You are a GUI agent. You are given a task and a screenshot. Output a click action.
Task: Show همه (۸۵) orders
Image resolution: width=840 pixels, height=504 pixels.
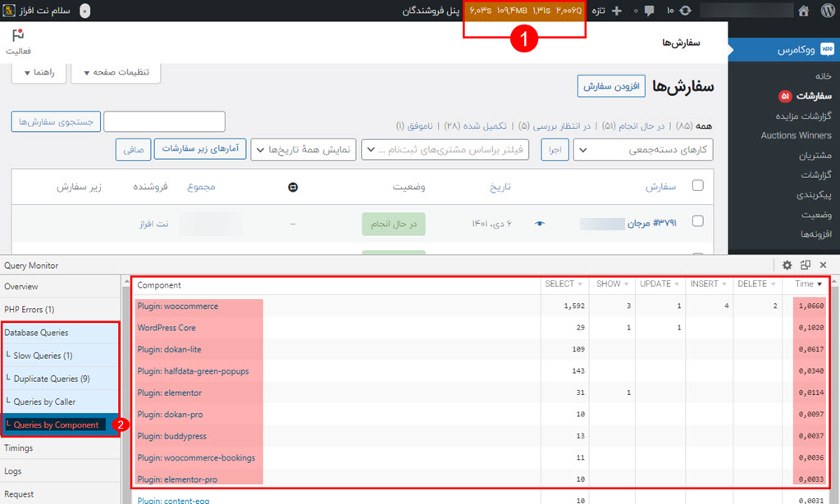tap(693, 125)
